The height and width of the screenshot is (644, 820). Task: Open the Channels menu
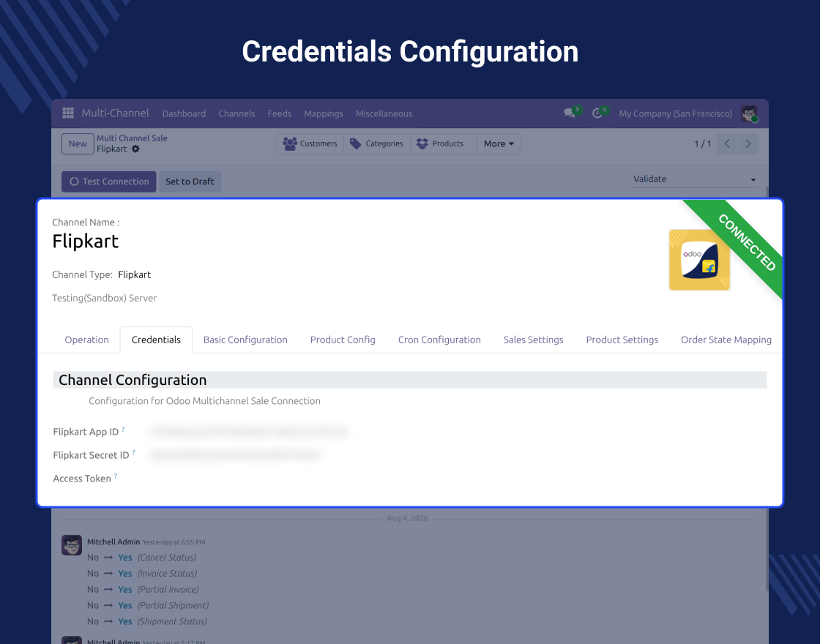coord(236,113)
